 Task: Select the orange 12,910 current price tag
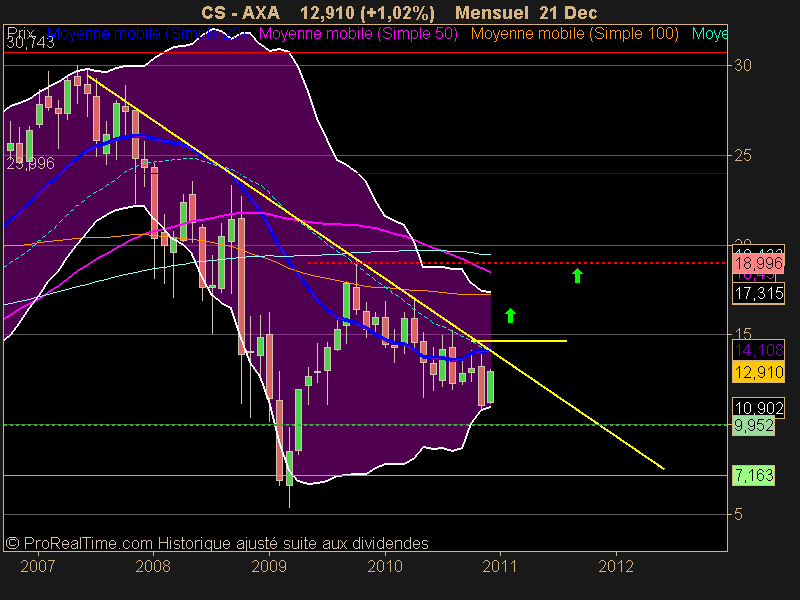[x=758, y=372]
